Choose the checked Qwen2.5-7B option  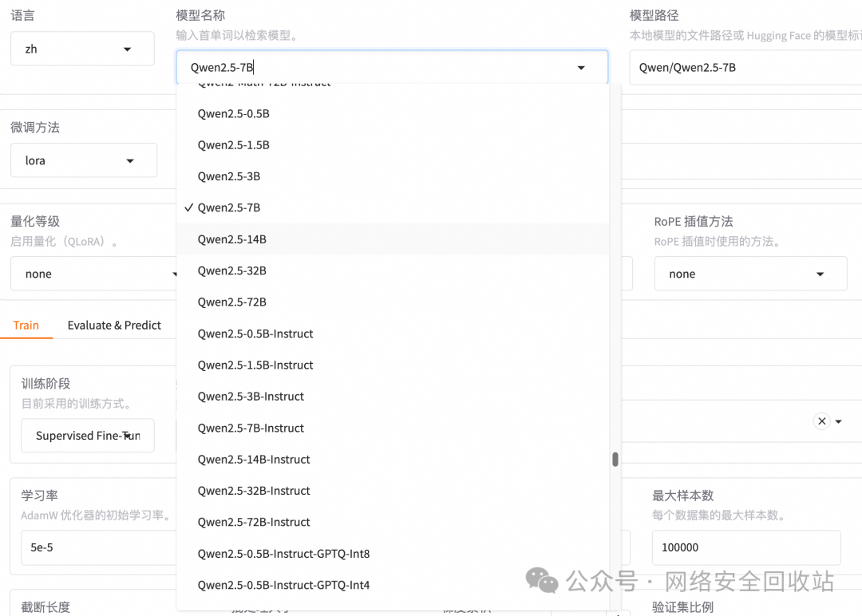click(393, 207)
